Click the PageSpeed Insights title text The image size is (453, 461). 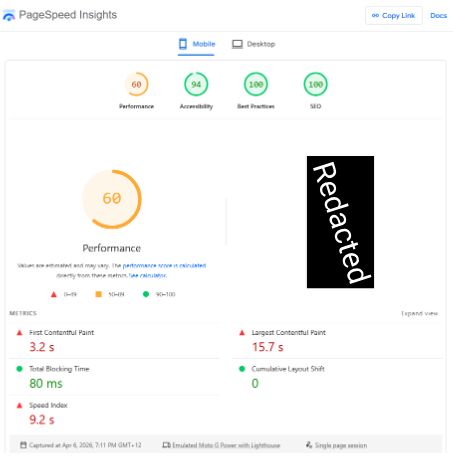(x=68, y=15)
